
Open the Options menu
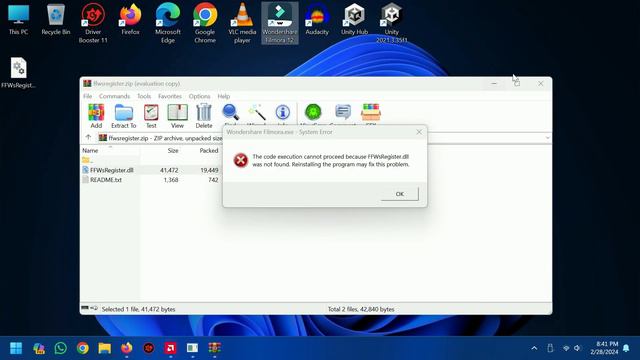click(x=200, y=96)
